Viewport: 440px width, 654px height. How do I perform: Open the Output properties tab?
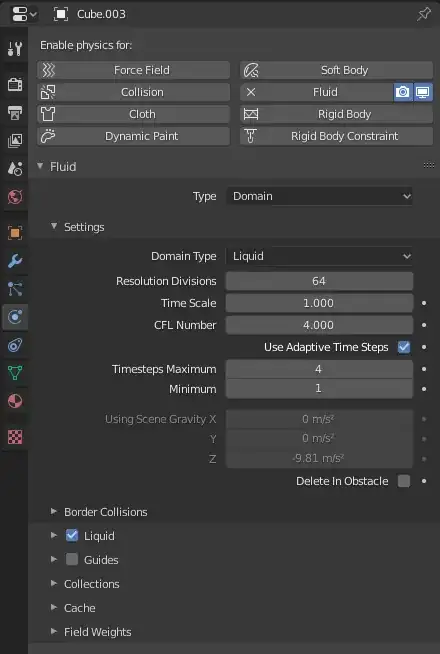tap(15, 112)
